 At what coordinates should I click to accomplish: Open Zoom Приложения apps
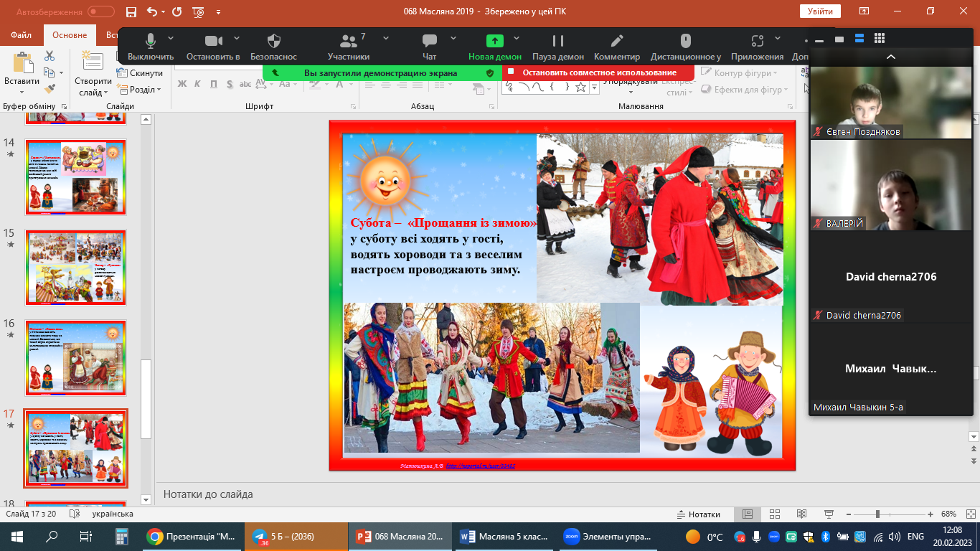758,46
